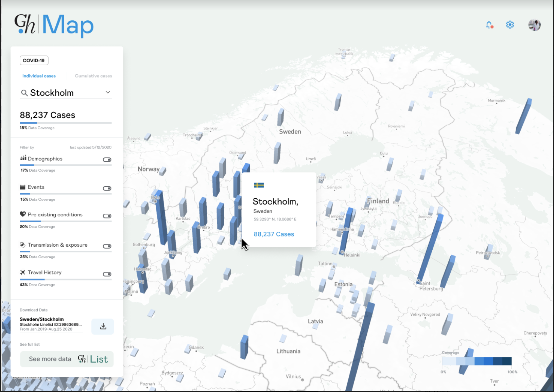
Task: Switch on Transmission & exposure filter
Action: [x=107, y=246]
